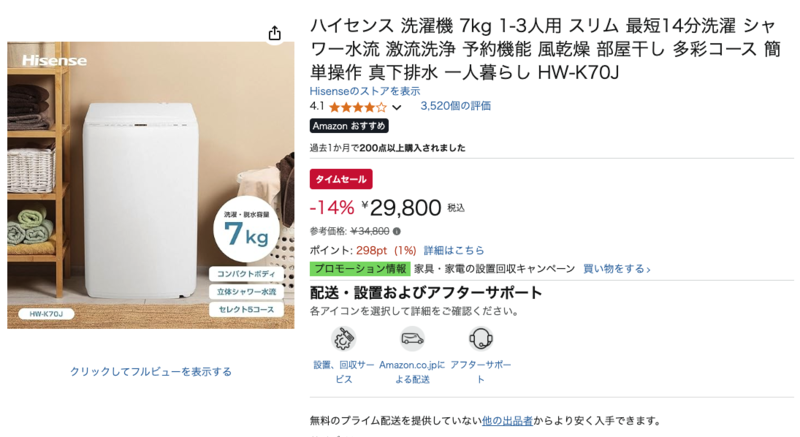Expand the 買い物をする promotion chevron link

coord(616,269)
